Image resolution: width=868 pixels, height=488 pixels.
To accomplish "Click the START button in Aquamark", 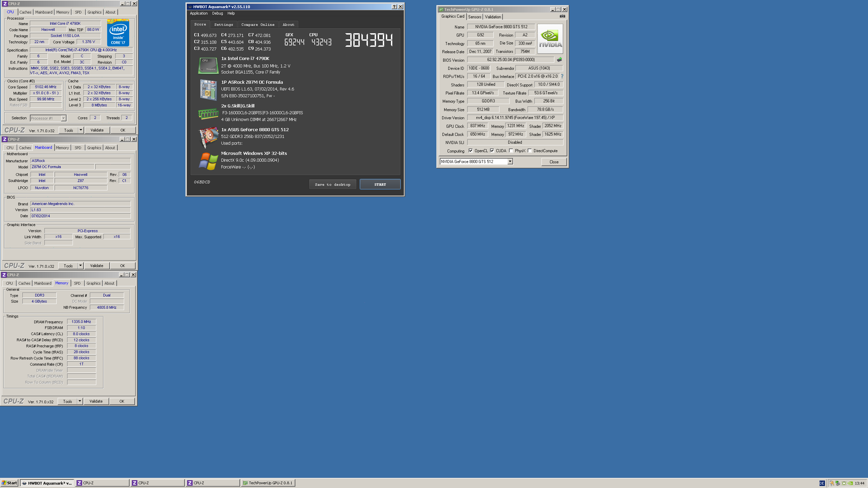I will click(x=380, y=184).
